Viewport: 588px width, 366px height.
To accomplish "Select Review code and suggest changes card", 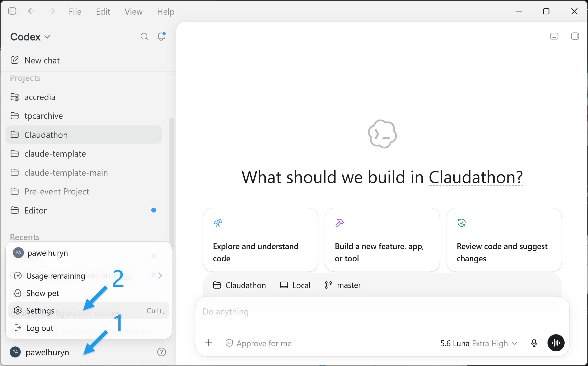I will (x=504, y=240).
